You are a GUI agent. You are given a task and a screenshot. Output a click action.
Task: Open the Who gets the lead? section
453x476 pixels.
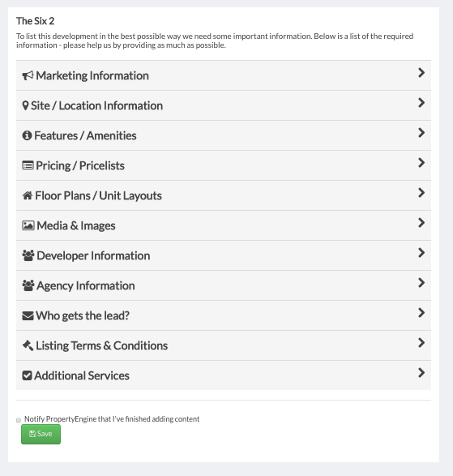pos(224,315)
